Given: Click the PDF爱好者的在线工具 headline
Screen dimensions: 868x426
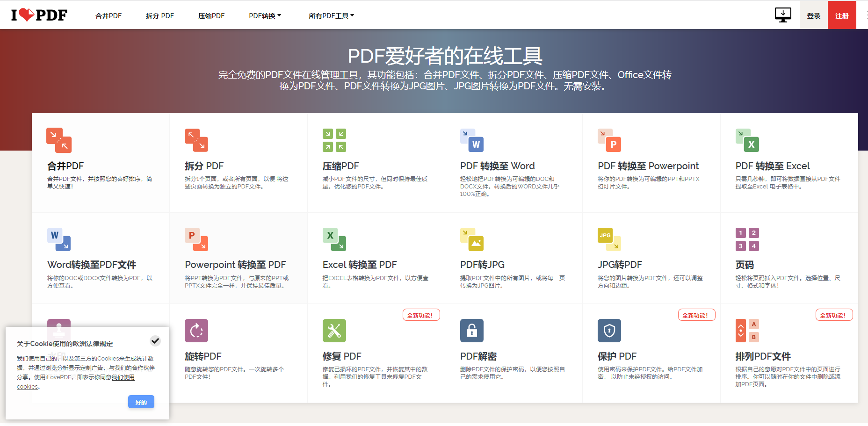Looking at the screenshot, I should tap(445, 56).
